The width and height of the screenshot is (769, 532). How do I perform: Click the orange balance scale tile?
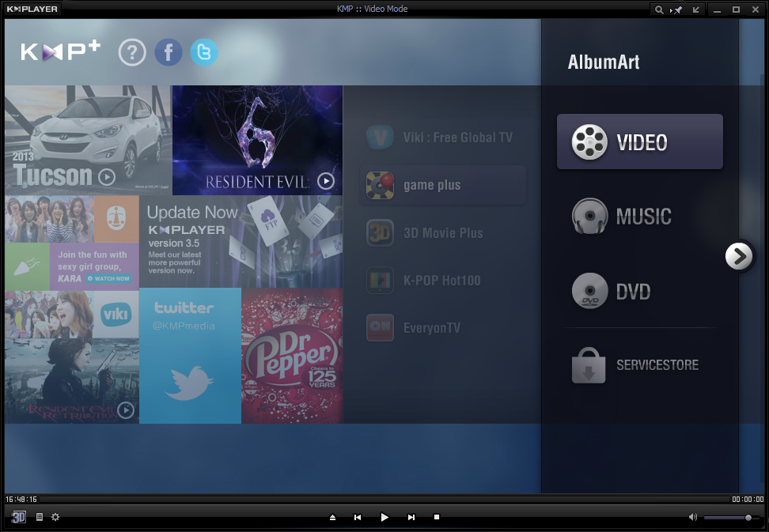click(116, 219)
